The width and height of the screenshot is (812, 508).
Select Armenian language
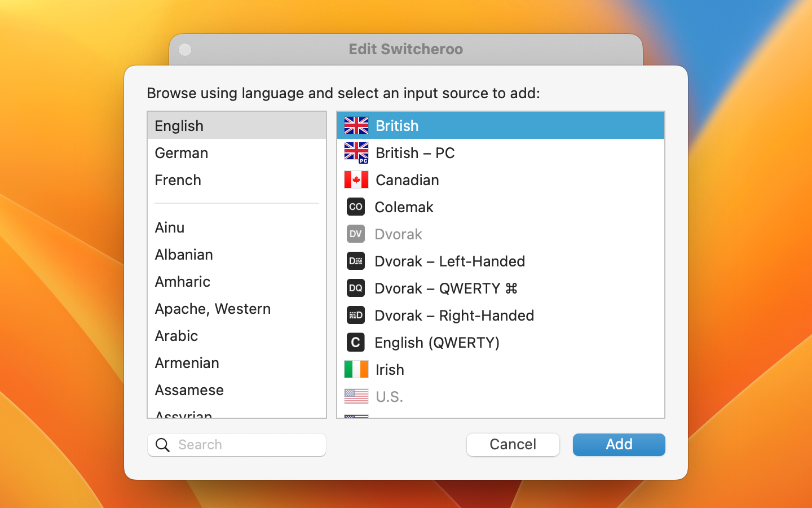pos(237,362)
